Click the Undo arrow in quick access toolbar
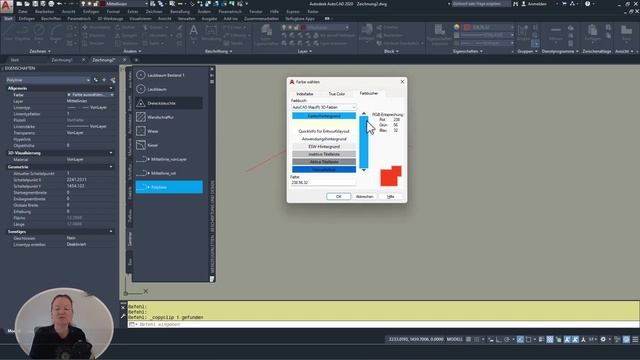Screen dimensions: 640x360 coord(60,4)
